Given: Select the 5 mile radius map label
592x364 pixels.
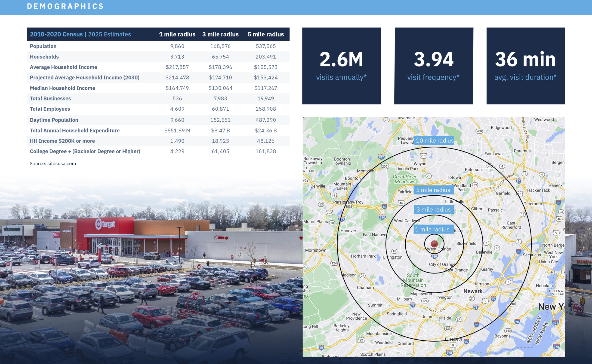Looking at the screenshot, I should (x=434, y=190).
